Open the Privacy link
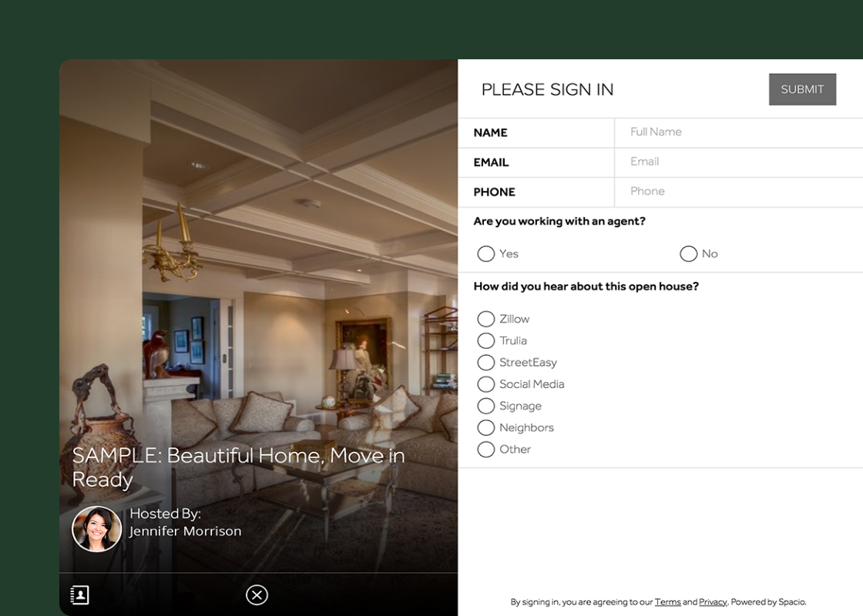 click(x=713, y=601)
